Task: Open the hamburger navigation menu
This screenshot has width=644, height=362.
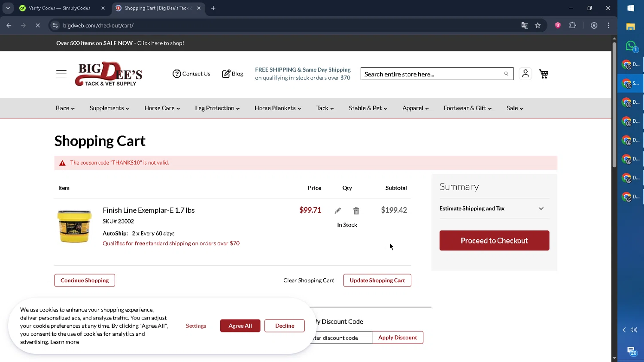Action: click(x=61, y=74)
